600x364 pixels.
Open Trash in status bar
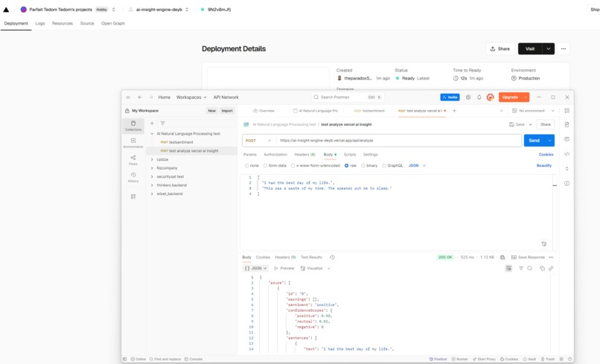[x=548, y=359]
